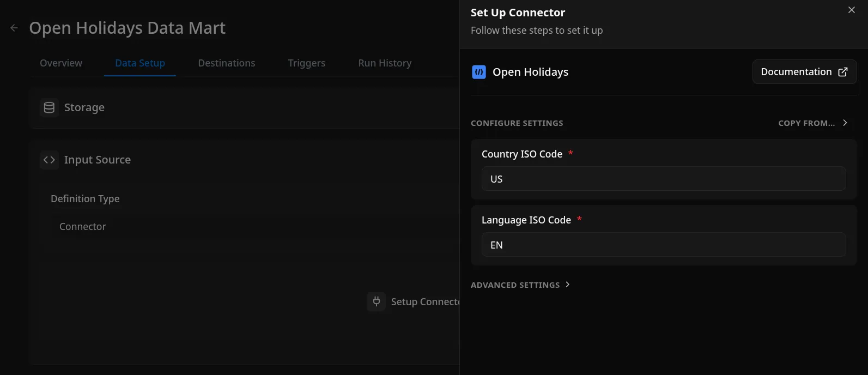Click the Connector value text
Image resolution: width=868 pixels, height=375 pixels.
point(83,226)
